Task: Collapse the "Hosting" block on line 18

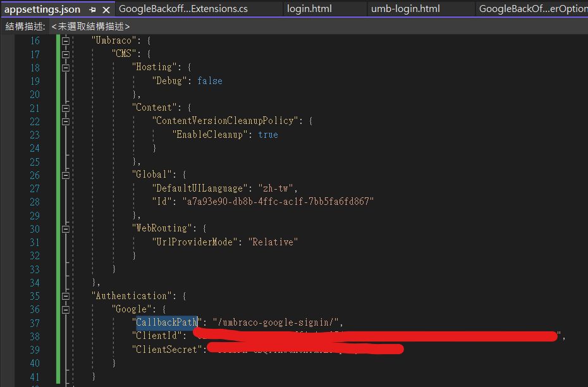Action: click(x=66, y=68)
